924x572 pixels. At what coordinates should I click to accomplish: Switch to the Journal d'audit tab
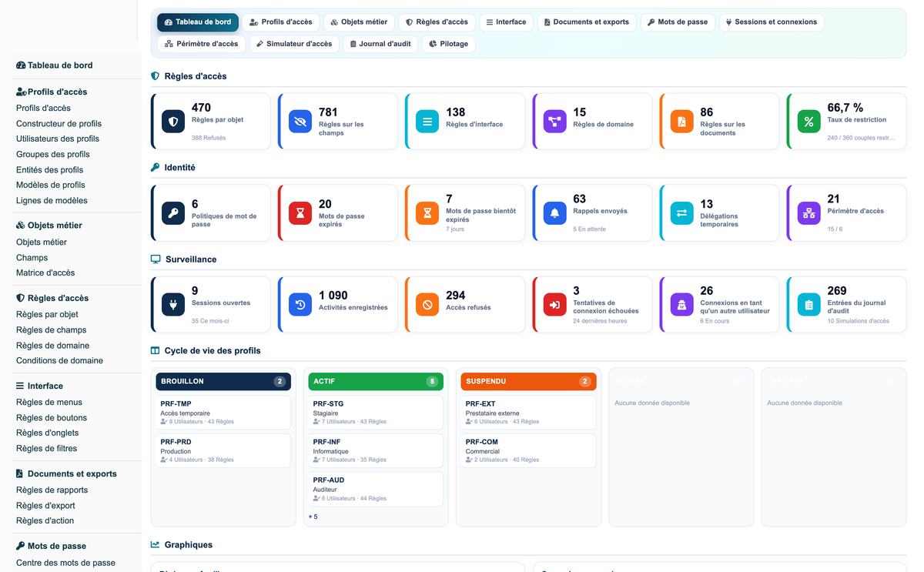[380, 44]
